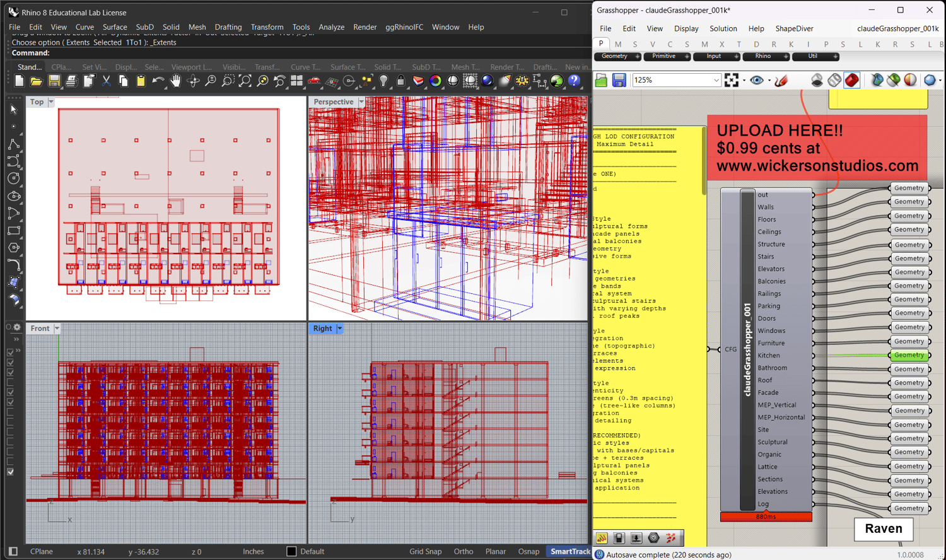Image resolution: width=946 pixels, height=560 pixels.
Task: Click the red shaded preview mode icon
Action: pos(851,80)
